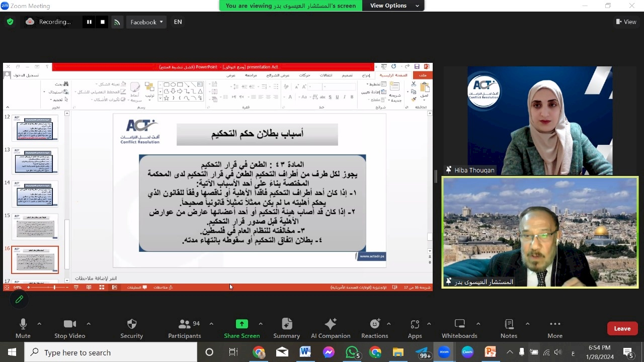644x362 pixels.
Task: Click the green encryption shield icon
Action: pos(10,22)
